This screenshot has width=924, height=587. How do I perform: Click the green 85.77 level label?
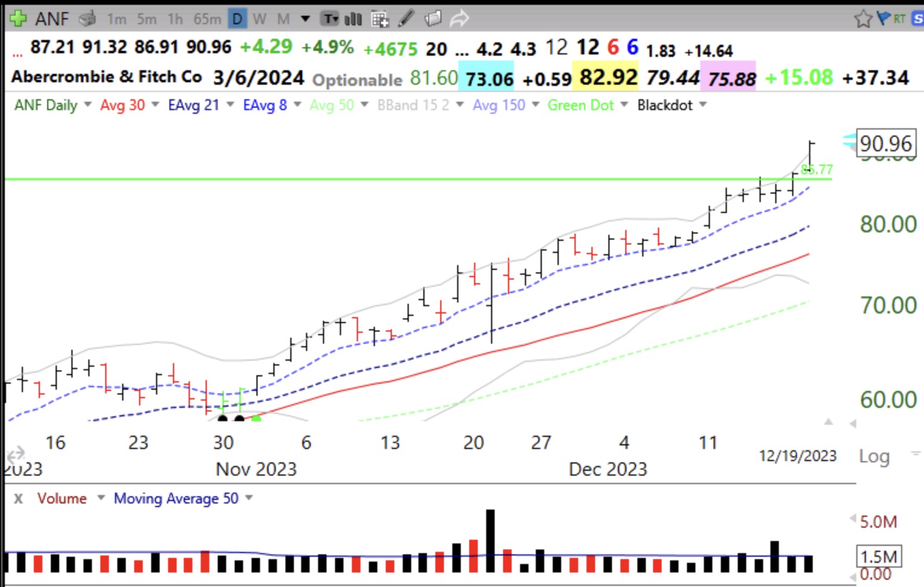pos(817,169)
